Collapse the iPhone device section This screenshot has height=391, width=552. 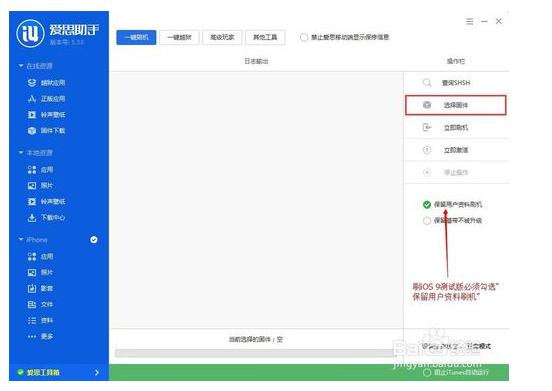[21, 239]
